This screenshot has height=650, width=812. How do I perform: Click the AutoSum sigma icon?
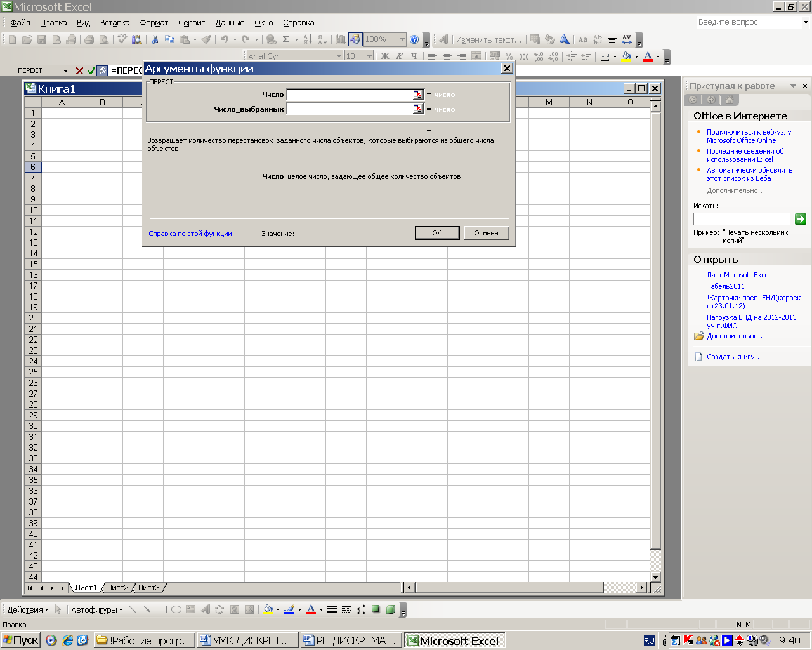point(286,39)
